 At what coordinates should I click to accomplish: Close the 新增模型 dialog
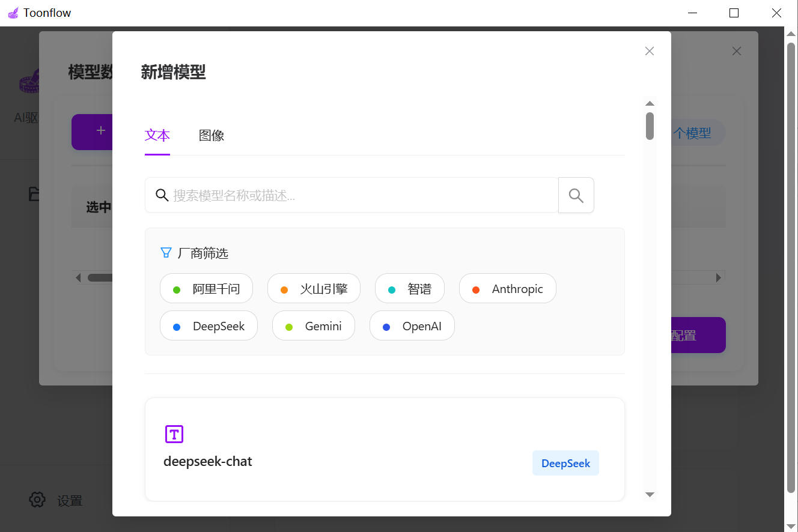tap(649, 52)
